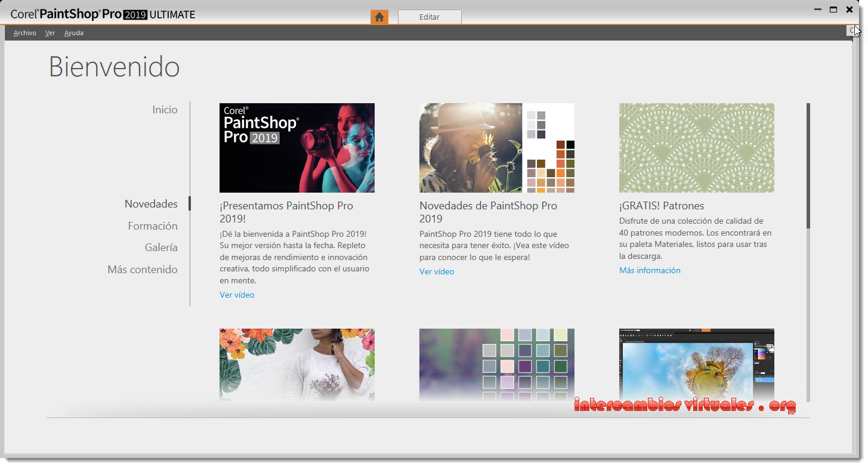Viewport: 868px width, 467px height.
Task: Click Ver vídeo under ¡Presentamos PaintShop Pro 2019!
Action: [x=237, y=295]
